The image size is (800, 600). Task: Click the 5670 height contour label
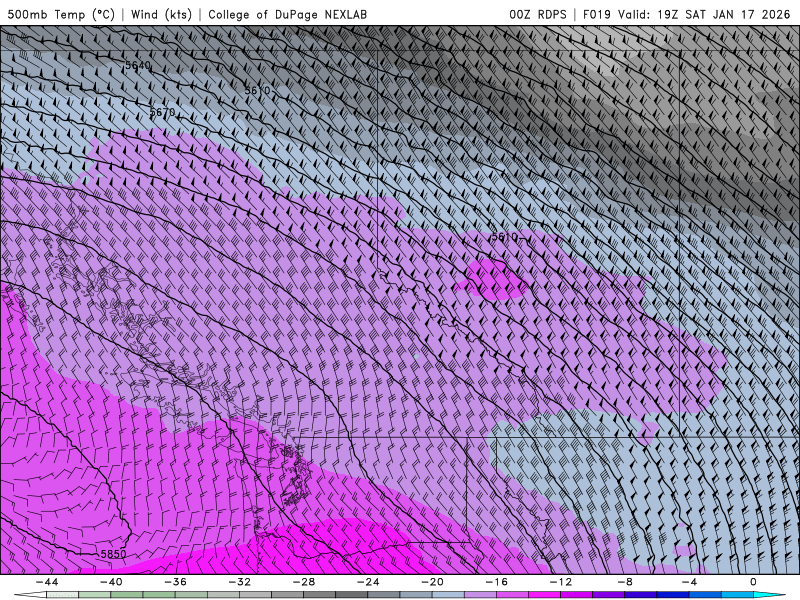(162, 112)
